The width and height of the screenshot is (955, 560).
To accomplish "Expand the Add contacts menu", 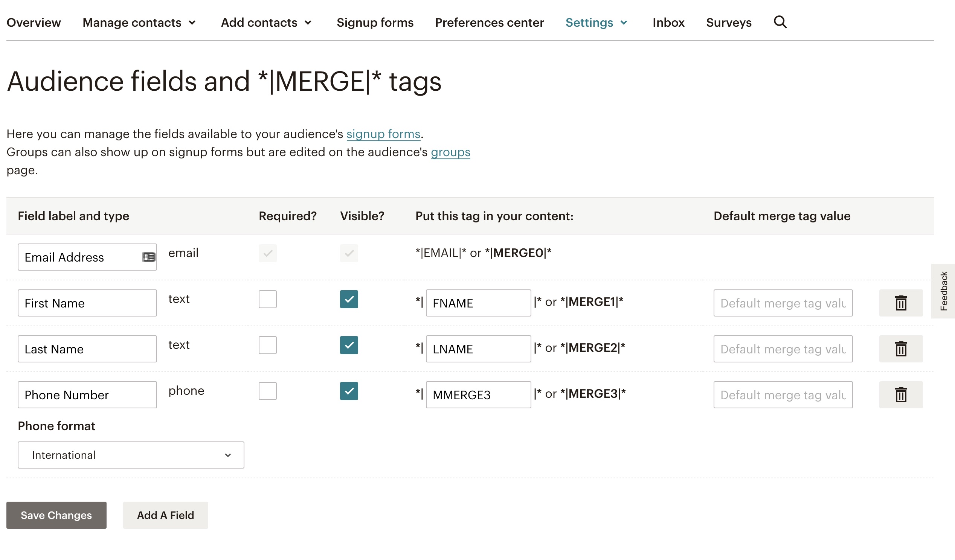I will 266,23.
